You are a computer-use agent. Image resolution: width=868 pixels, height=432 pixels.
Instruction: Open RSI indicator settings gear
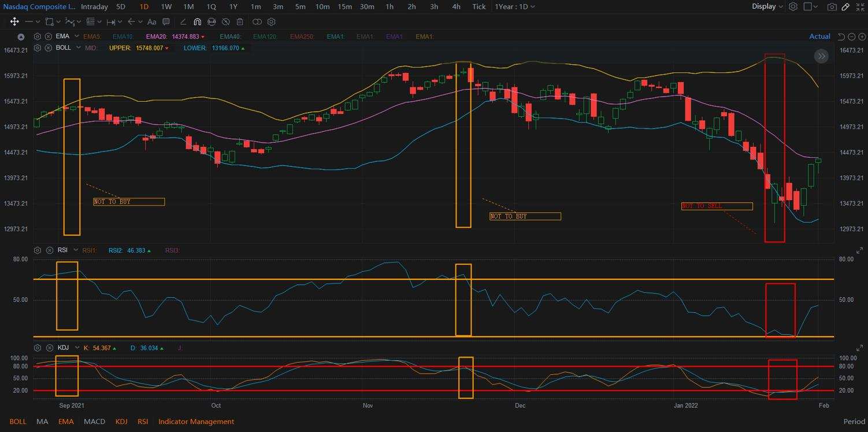pos(38,250)
